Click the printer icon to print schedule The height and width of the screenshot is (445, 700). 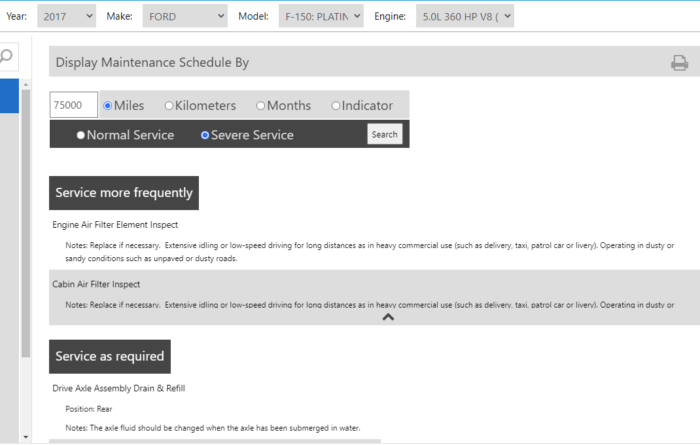[679, 63]
